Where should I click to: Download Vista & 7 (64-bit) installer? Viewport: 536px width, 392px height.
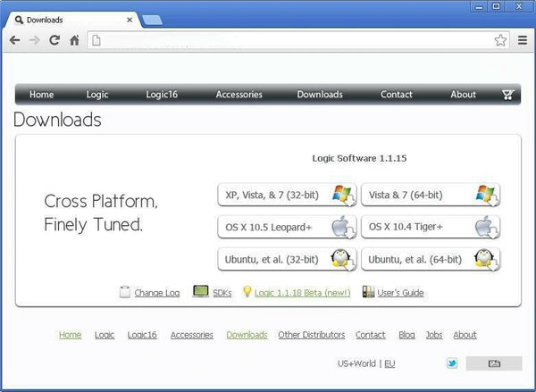(431, 195)
